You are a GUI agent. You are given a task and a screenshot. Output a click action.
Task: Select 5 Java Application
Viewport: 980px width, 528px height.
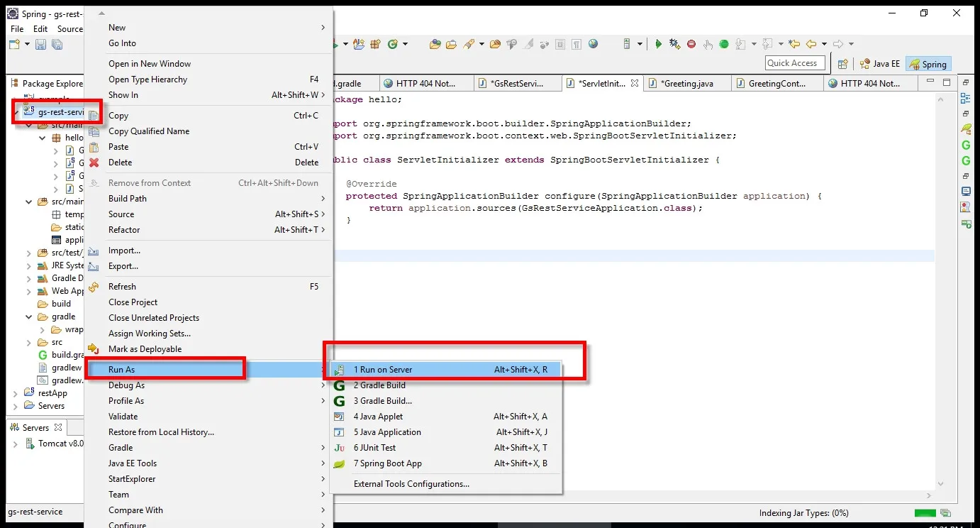446,432
